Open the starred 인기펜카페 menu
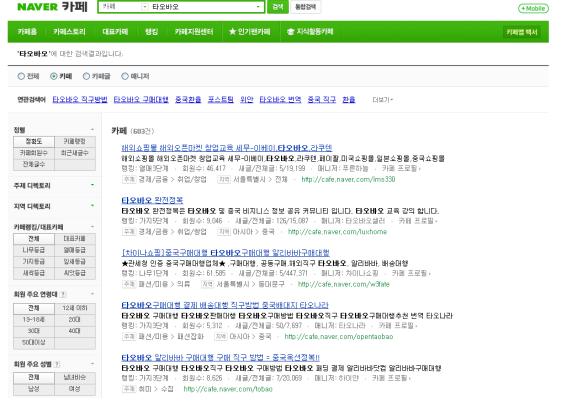This screenshot has width=567, height=402. [250, 32]
